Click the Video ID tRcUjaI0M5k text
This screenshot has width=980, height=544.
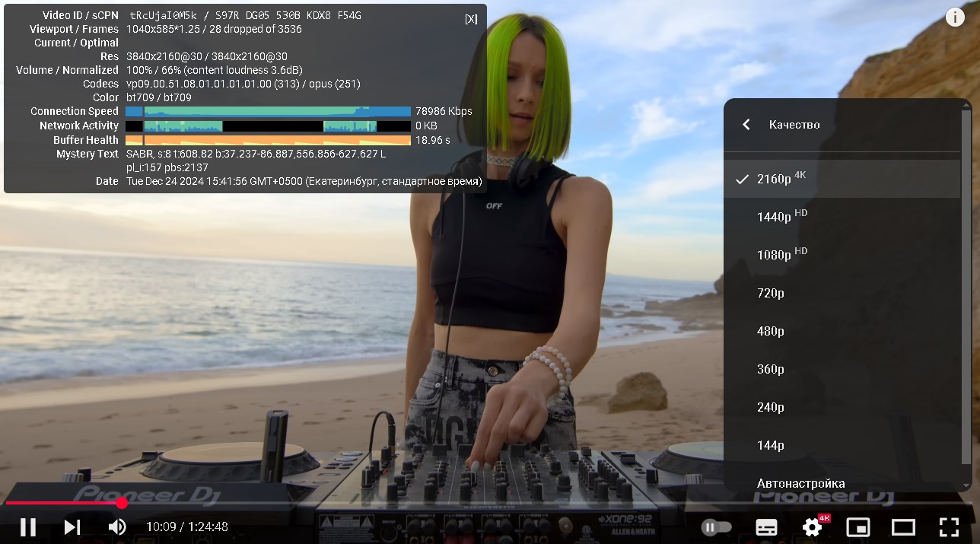click(164, 15)
